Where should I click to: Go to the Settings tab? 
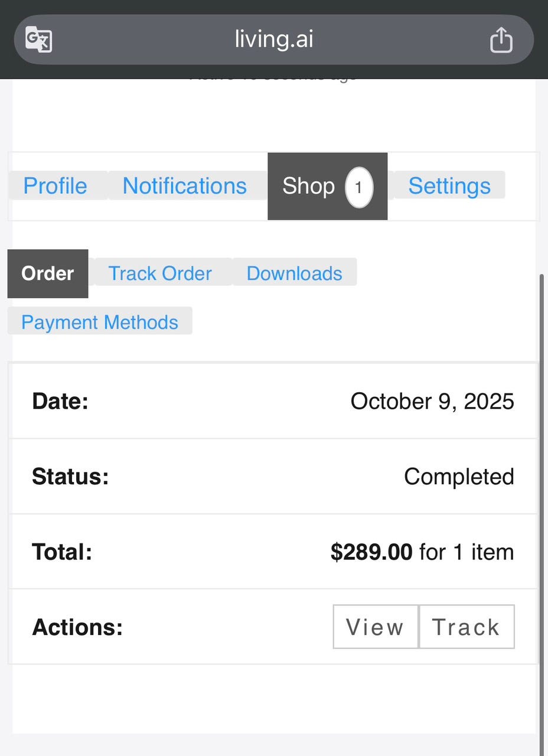pyautogui.click(x=449, y=186)
